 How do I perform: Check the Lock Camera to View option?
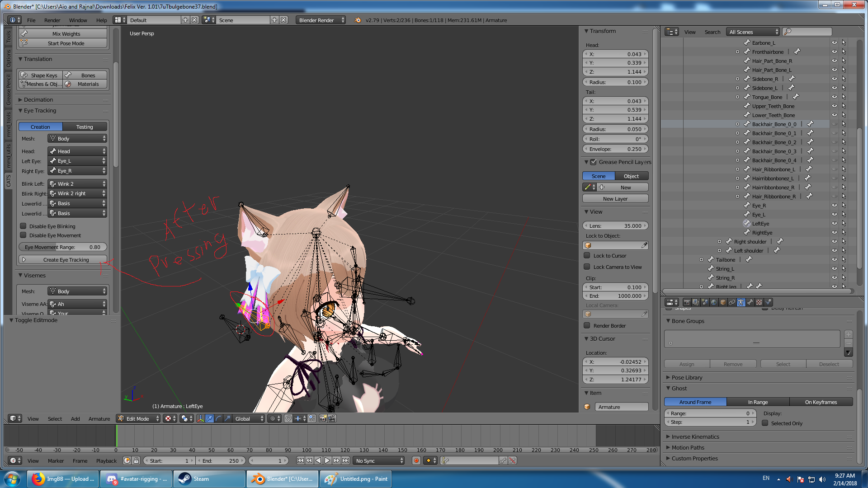coord(587,267)
